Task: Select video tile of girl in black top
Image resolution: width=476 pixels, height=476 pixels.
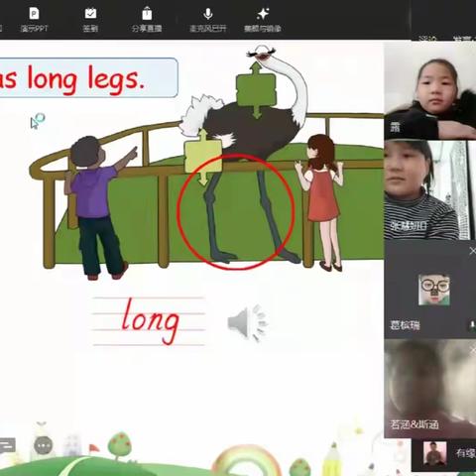Action: click(x=430, y=90)
